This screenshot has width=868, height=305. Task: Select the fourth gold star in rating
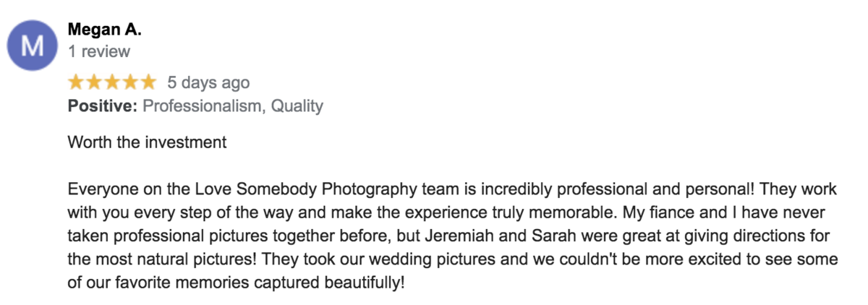pos(130,82)
